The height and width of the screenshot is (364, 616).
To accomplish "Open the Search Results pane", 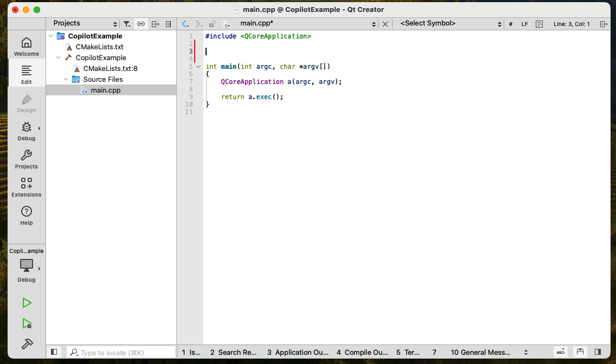I will tap(233, 352).
